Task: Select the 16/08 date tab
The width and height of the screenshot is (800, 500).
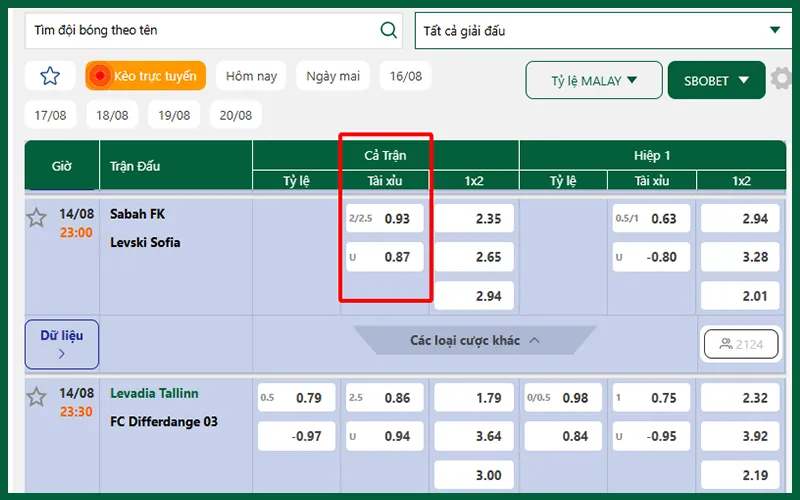Action: click(406, 76)
